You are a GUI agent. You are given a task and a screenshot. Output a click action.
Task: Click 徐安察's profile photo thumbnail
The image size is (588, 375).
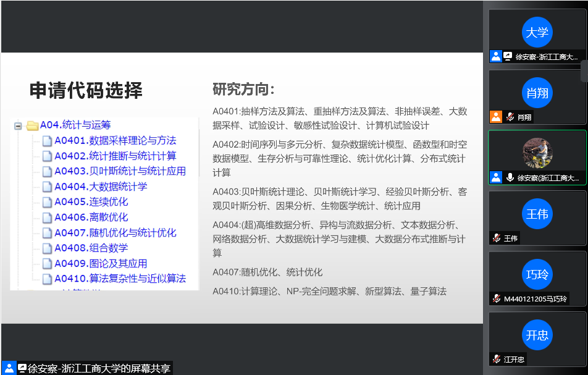click(x=537, y=153)
